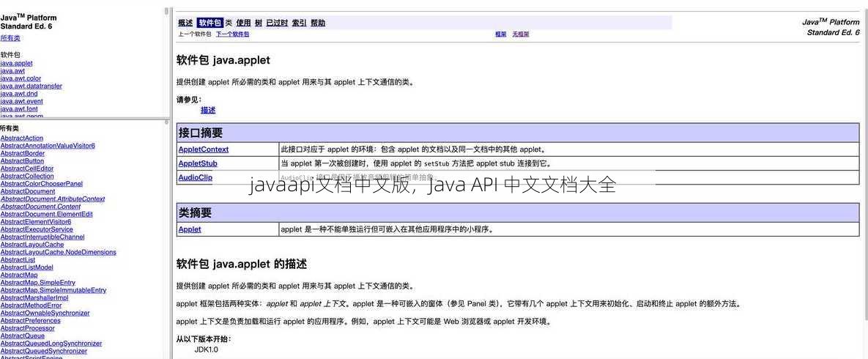This screenshot has width=868, height=359.
Task: Open AbstractProcessor class link
Action: tap(28, 328)
